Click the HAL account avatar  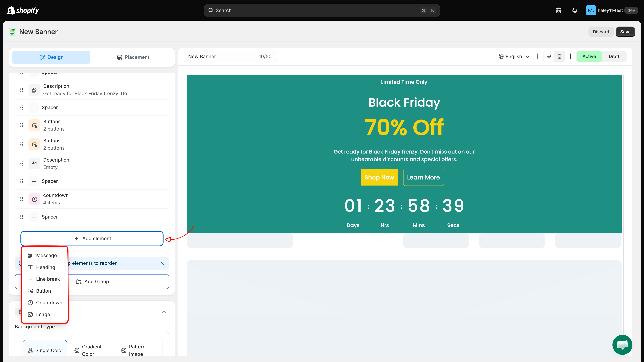point(591,10)
